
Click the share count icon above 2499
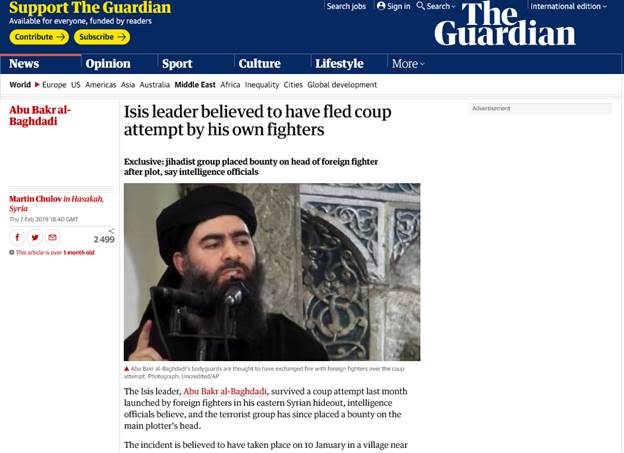pos(111,231)
